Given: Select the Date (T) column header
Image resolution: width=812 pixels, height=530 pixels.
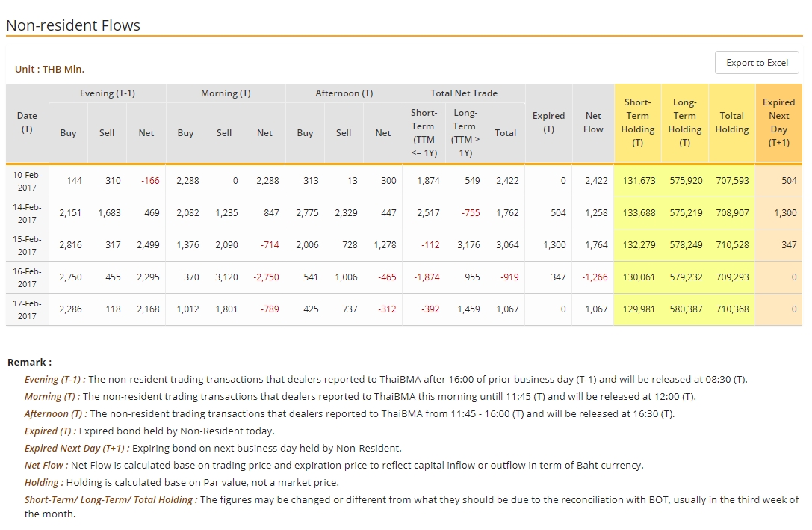Looking at the screenshot, I should pyautogui.click(x=27, y=123).
